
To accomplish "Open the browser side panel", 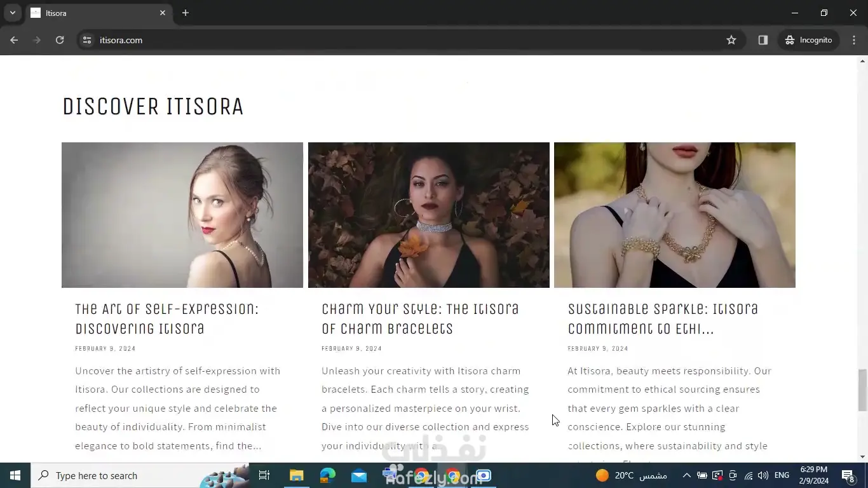I will coord(763,40).
